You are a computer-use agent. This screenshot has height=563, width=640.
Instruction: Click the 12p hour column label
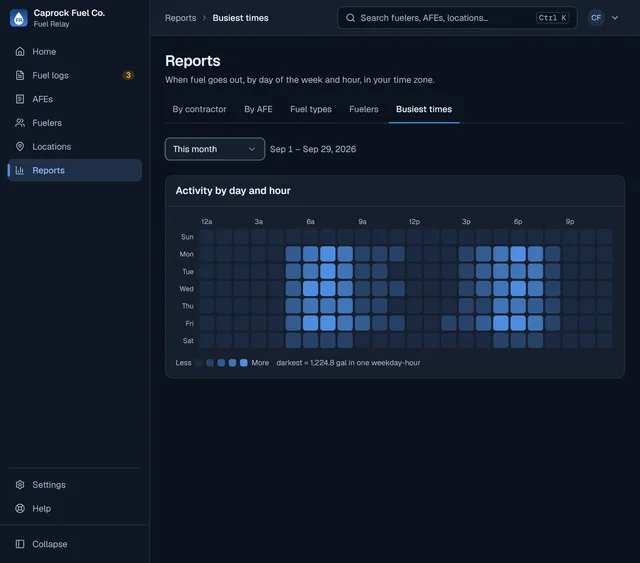[x=414, y=222]
